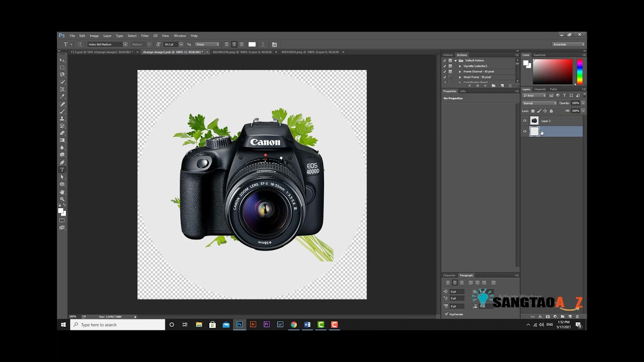
Task: Select the Clone Stamp tool
Action: click(62, 118)
